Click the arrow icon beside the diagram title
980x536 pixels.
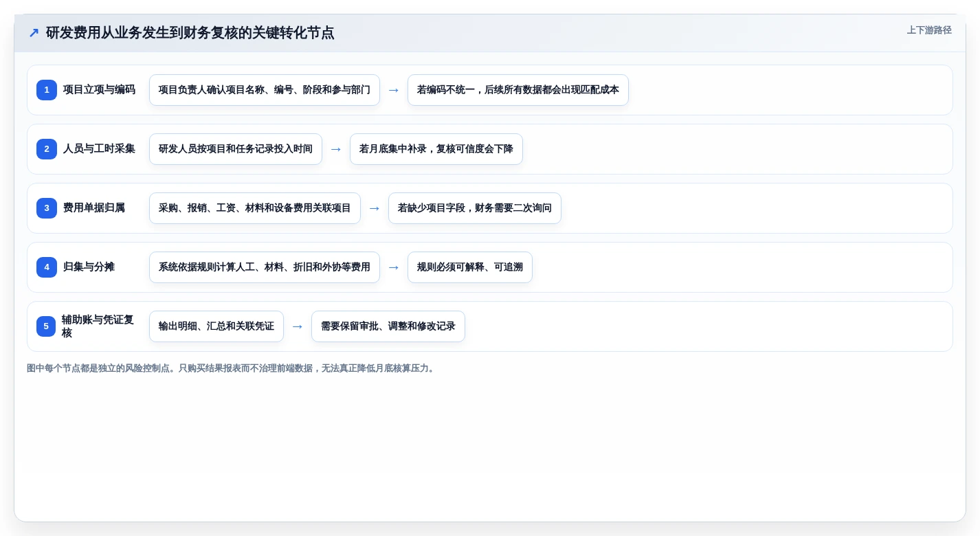[x=34, y=33]
